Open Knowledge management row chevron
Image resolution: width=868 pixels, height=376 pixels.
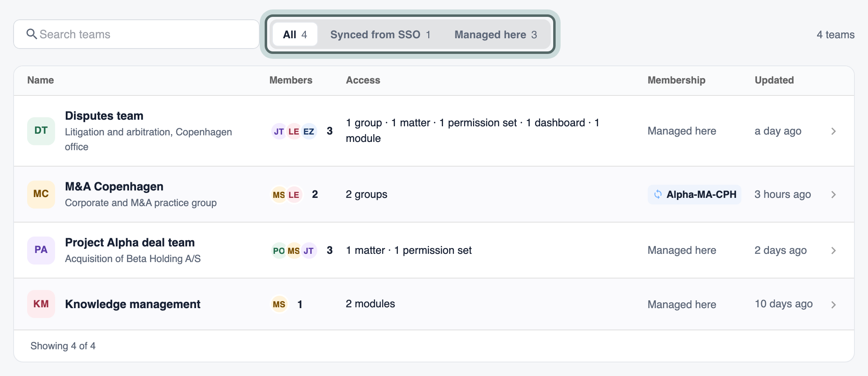(x=833, y=305)
